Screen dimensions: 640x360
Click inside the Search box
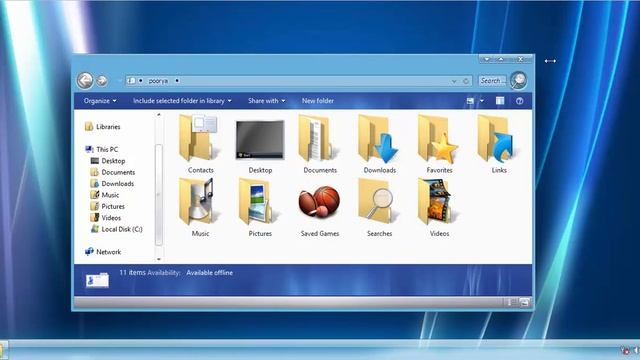492,81
